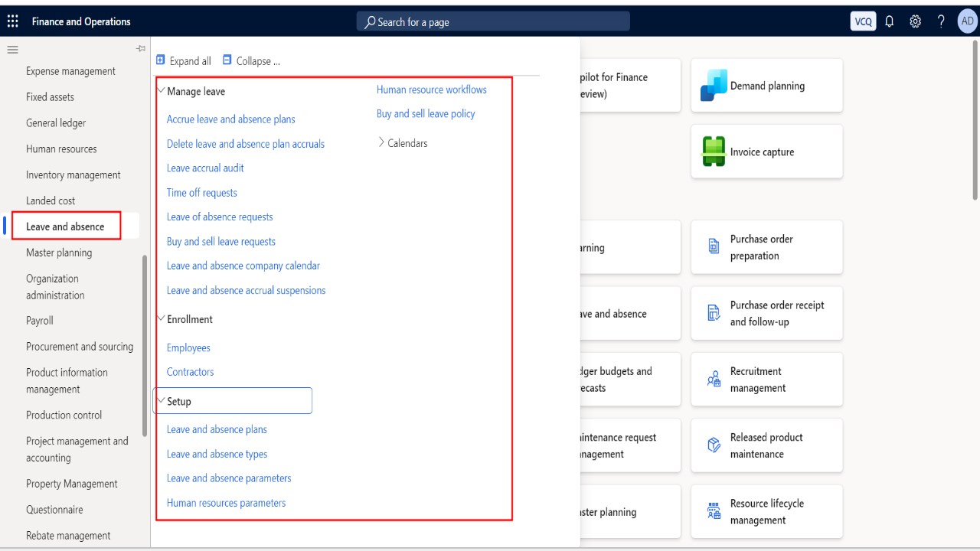
Task: Click the navigation pane scrollbar
Action: point(145,346)
